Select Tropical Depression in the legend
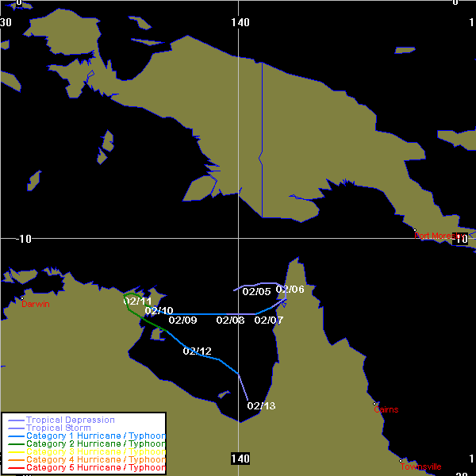Viewport: 476px width, 476px height. 70,420
